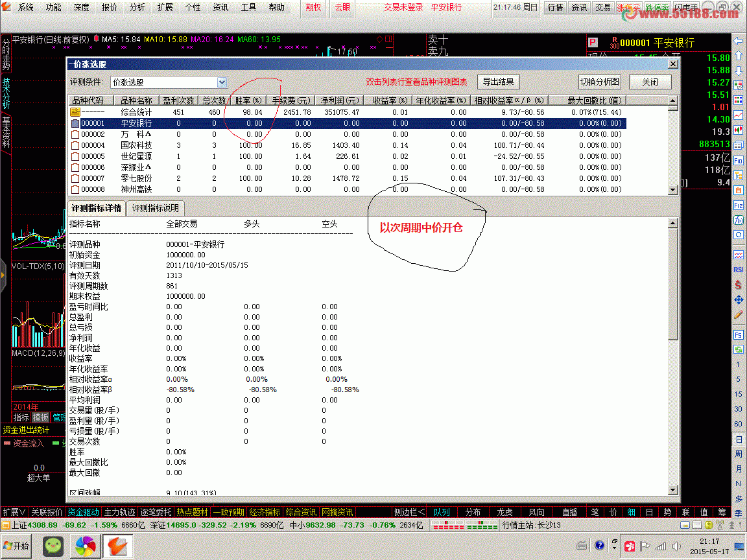The height and width of the screenshot is (560, 747).
Task: Switch to the 主力轨迹 bottom tab
Action: click(119, 513)
